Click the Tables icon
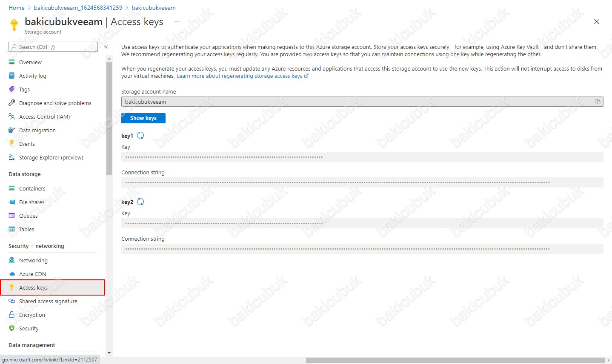The image size is (612, 364). click(11, 229)
